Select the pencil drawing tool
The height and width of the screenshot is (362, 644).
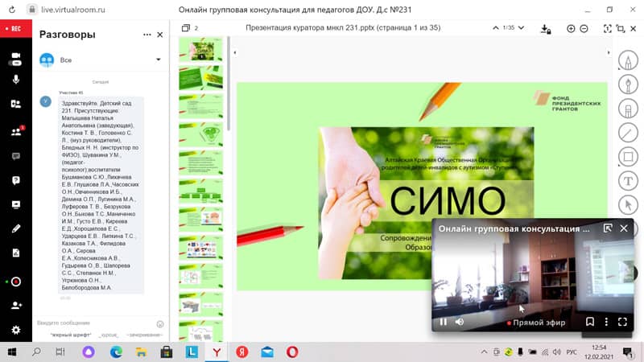pos(628,60)
